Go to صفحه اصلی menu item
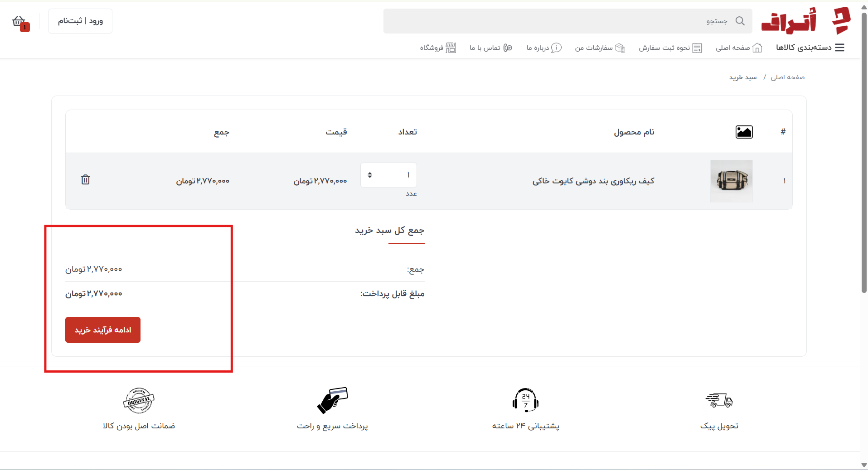This screenshot has width=868, height=470. point(733,48)
